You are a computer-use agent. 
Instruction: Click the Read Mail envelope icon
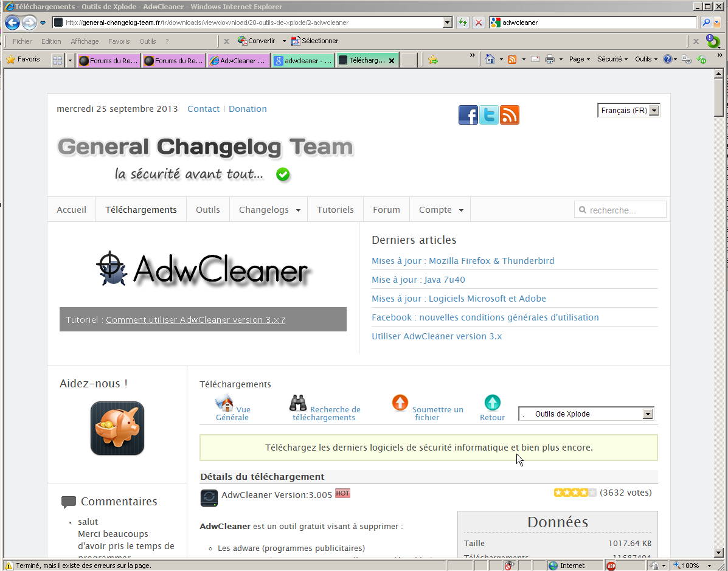click(x=535, y=59)
